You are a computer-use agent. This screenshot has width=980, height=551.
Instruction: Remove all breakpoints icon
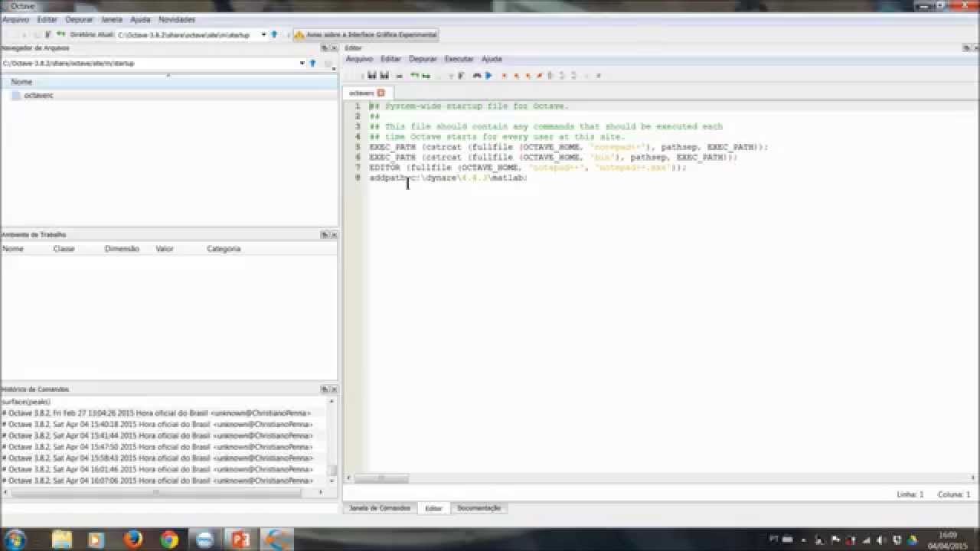pyautogui.click(x=540, y=75)
